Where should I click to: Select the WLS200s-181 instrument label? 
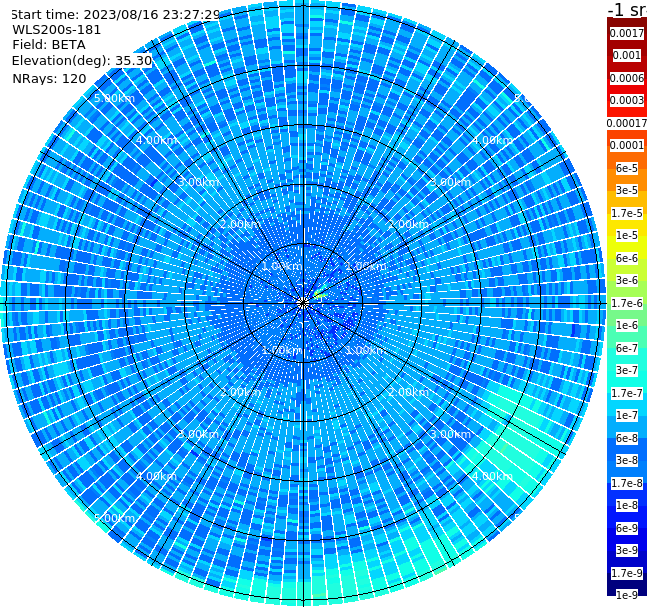tap(57, 30)
